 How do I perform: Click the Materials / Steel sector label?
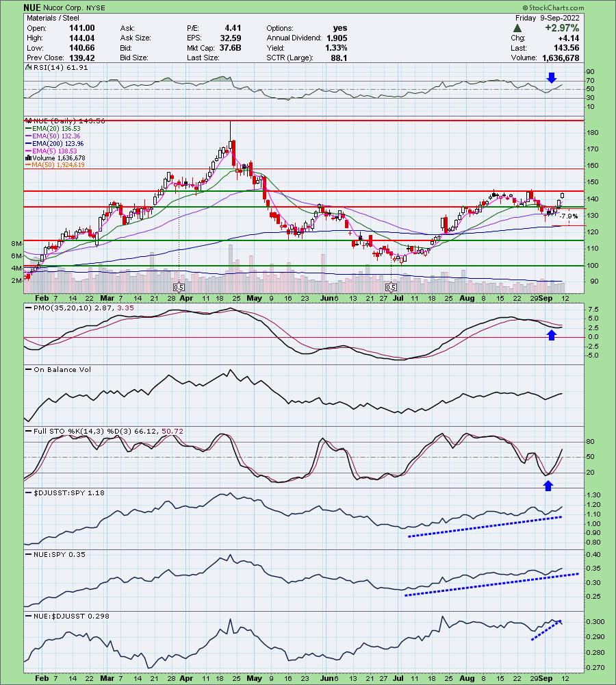coord(53,18)
